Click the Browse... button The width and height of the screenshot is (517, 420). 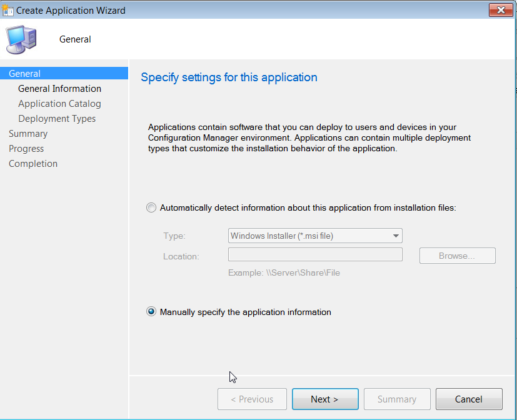point(457,256)
